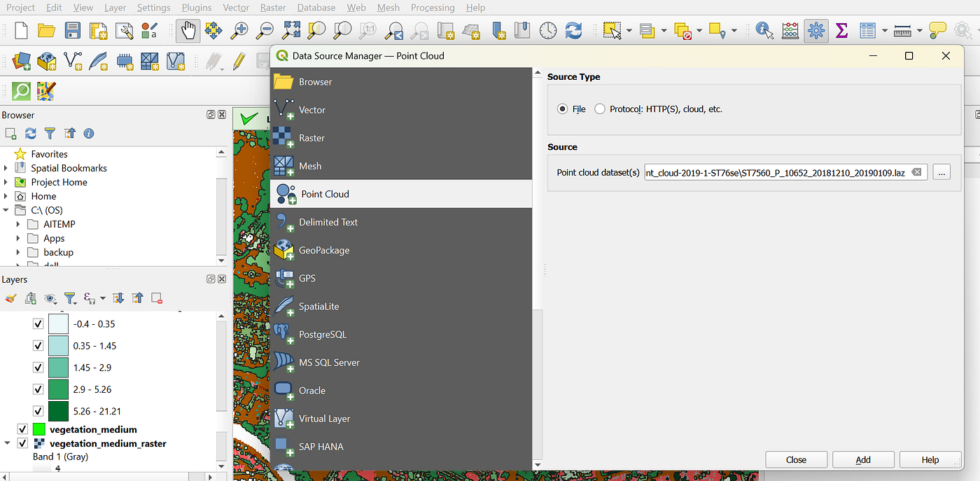Uncheck the 0.35 - 1.45 legend class
The height and width of the screenshot is (481, 980).
click(x=38, y=346)
